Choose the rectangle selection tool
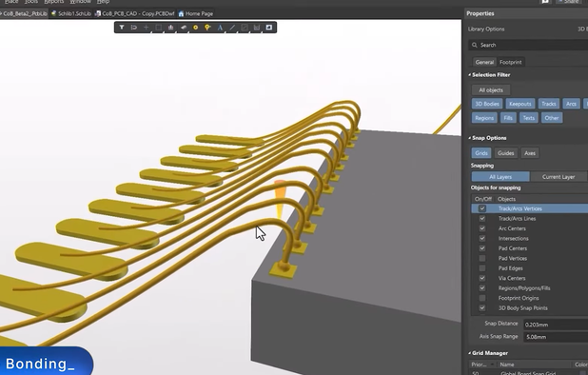This screenshot has width=588, height=375. [159, 28]
